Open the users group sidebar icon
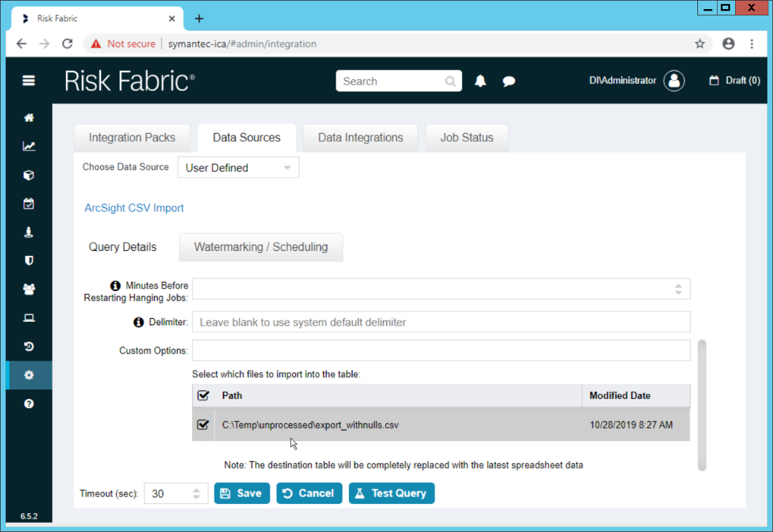The height and width of the screenshot is (532, 773). click(x=29, y=289)
